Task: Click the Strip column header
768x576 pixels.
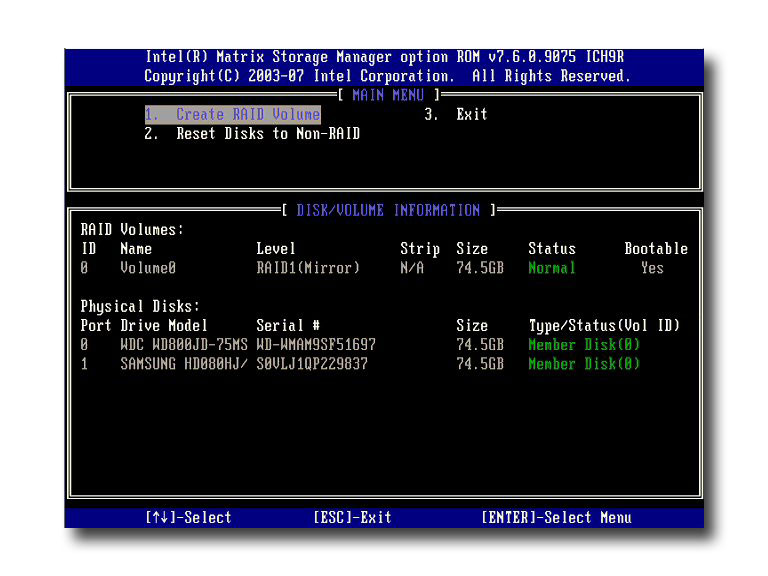Action: click(420, 248)
